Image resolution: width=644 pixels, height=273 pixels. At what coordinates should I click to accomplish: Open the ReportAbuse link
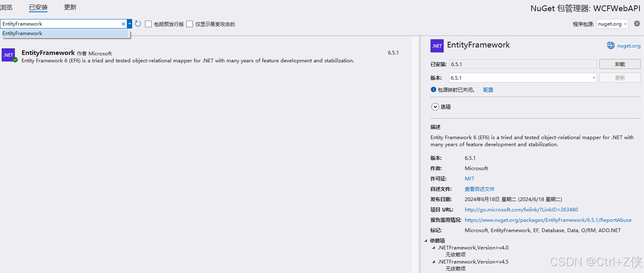click(x=548, y=220)
